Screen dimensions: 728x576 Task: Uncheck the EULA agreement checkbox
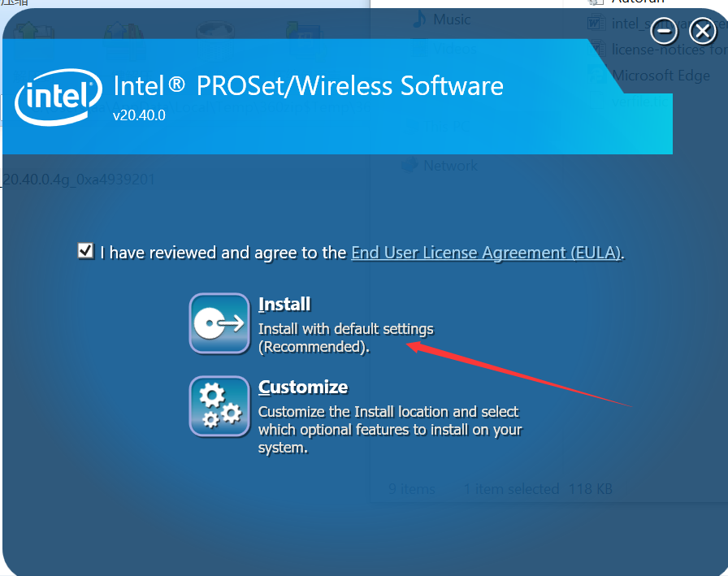tap(85, 251)
